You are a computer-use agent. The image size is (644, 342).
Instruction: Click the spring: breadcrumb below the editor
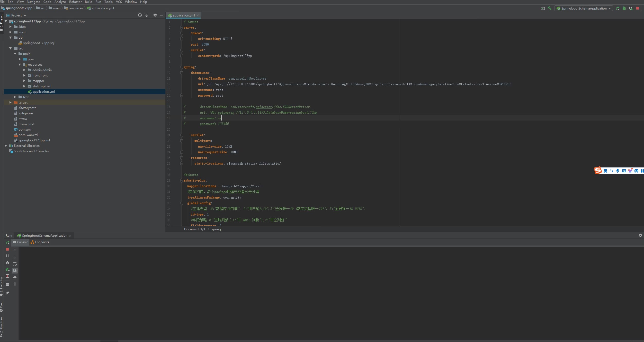pyautogui.click(x=216, y=229)
